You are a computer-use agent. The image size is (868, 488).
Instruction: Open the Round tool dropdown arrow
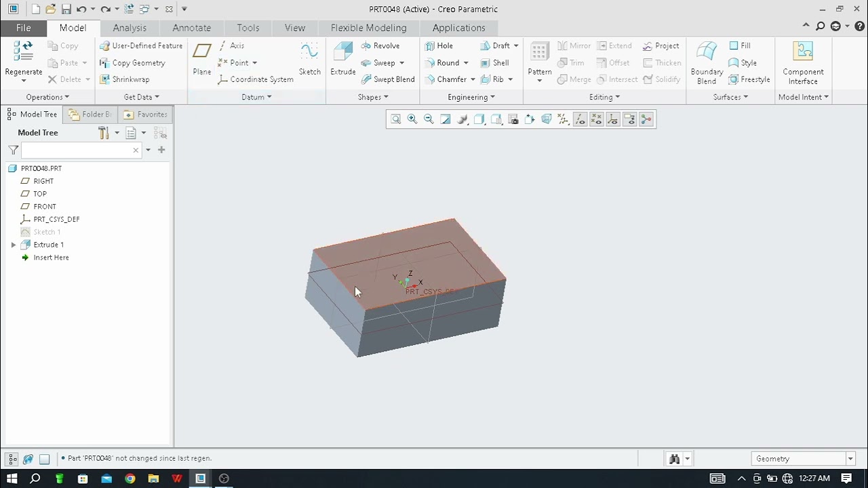pos(466,63)
